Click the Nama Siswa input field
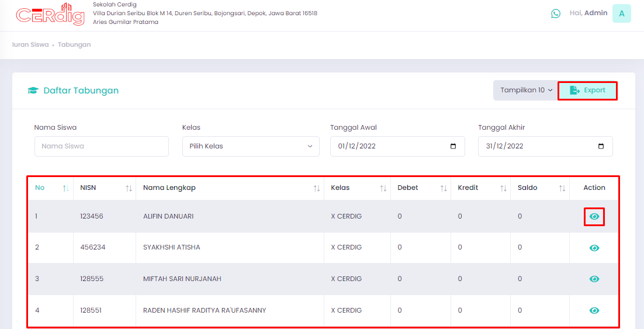 [x=102, y=146]
